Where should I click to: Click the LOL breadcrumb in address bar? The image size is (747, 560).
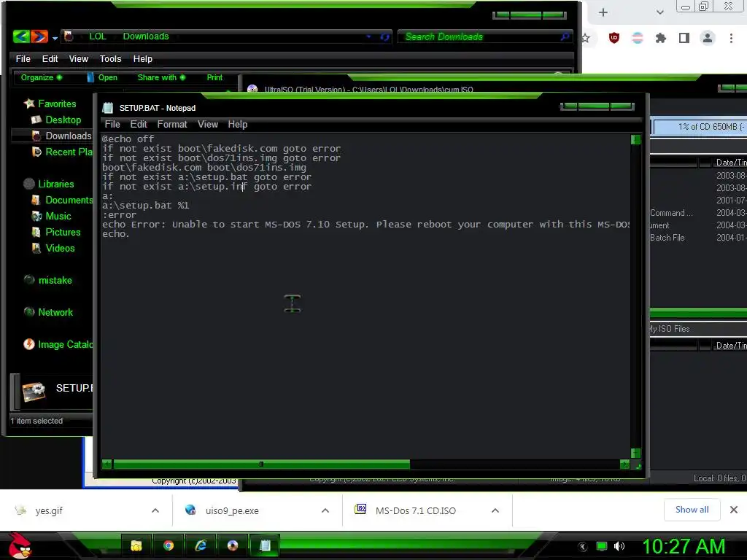tap(98, 36)
